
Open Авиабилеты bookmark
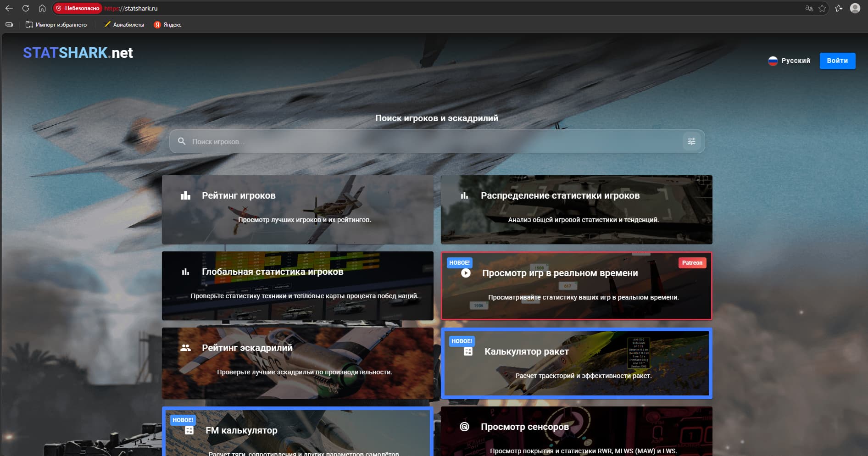click(124, 25)
